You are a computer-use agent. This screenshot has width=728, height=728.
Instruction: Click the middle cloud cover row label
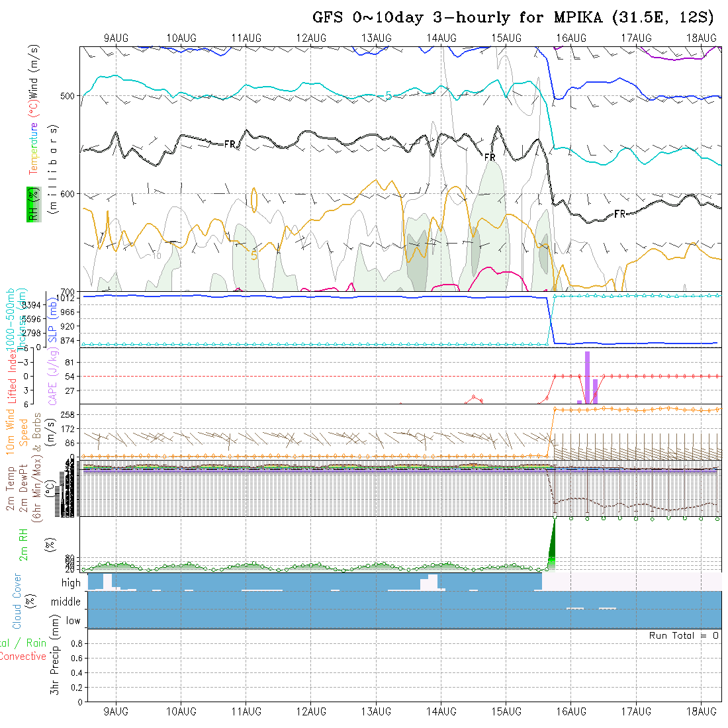[66, 602]
